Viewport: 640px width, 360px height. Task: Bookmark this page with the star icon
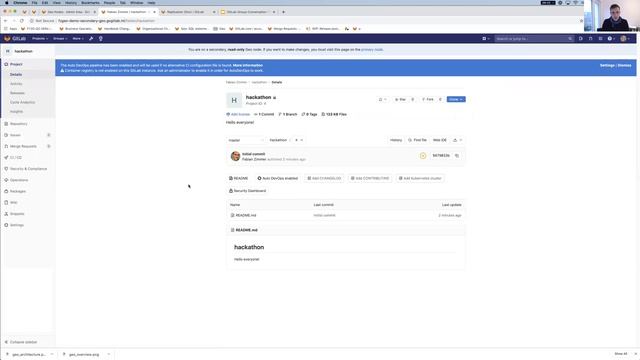point(581,20)
